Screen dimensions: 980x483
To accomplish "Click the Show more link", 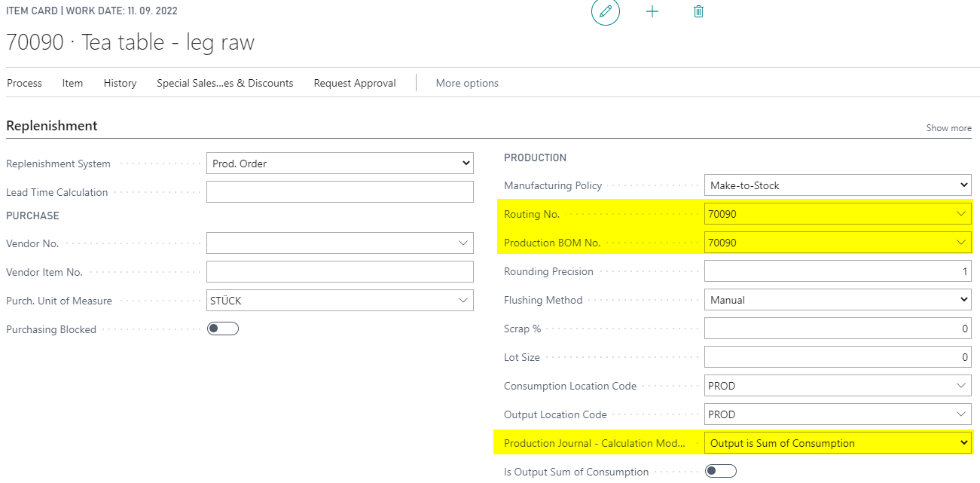I will click(949, 128).
